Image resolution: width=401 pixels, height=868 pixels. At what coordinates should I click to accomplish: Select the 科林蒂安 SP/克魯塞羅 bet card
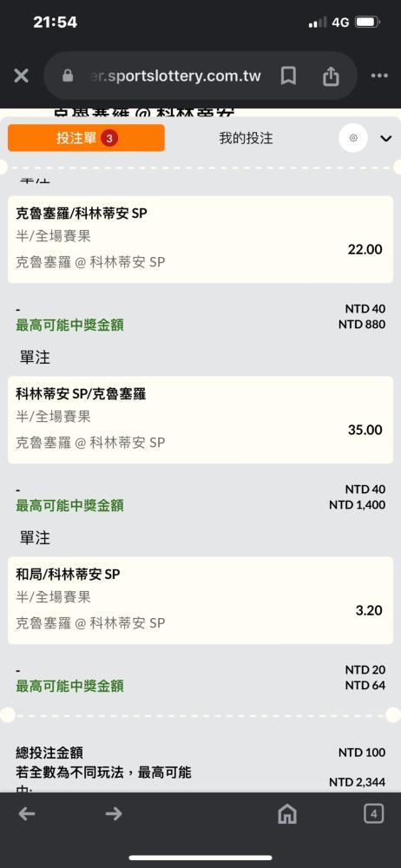200,419
